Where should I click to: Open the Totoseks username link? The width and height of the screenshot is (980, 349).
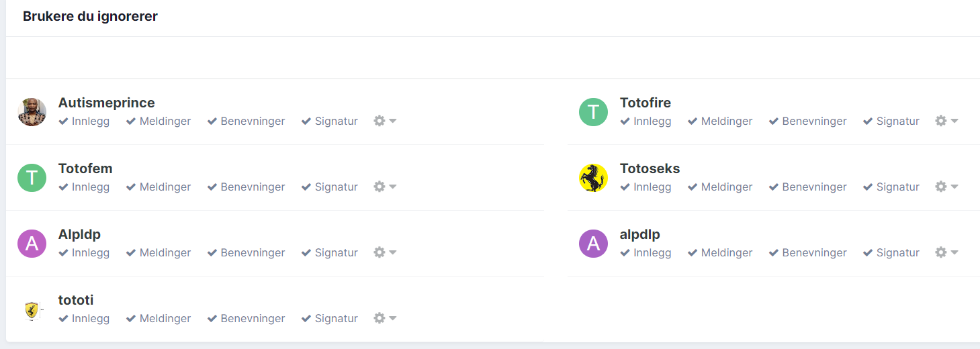pos(650,168)
